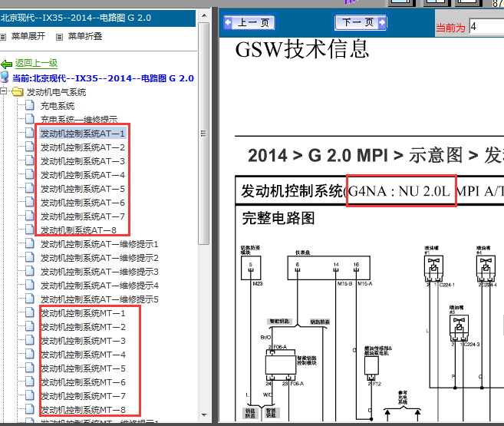This screenshot has width=504, height=426.
Task: Click the page icon beside 发动机控制系统MT—1
Action: tap(30, 312)
